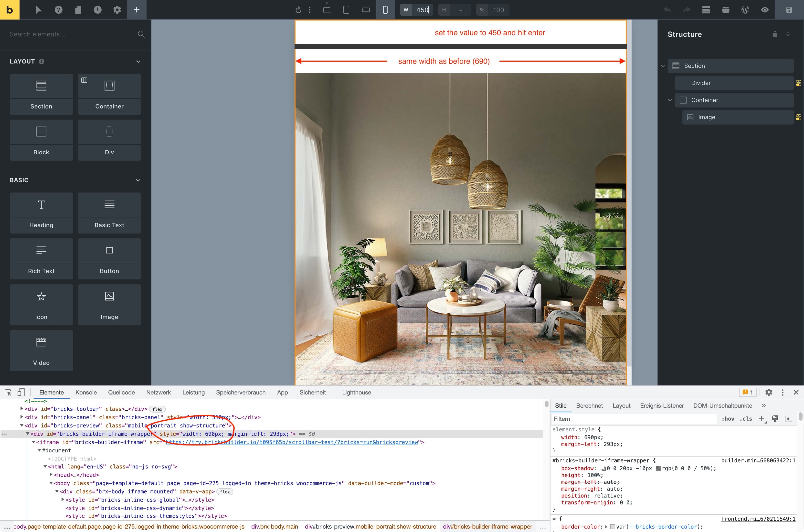The height and width of the screenshot is (532, 804).
Task: Switch to the desktop breakpoint
Action: click(x=327, y=10)
